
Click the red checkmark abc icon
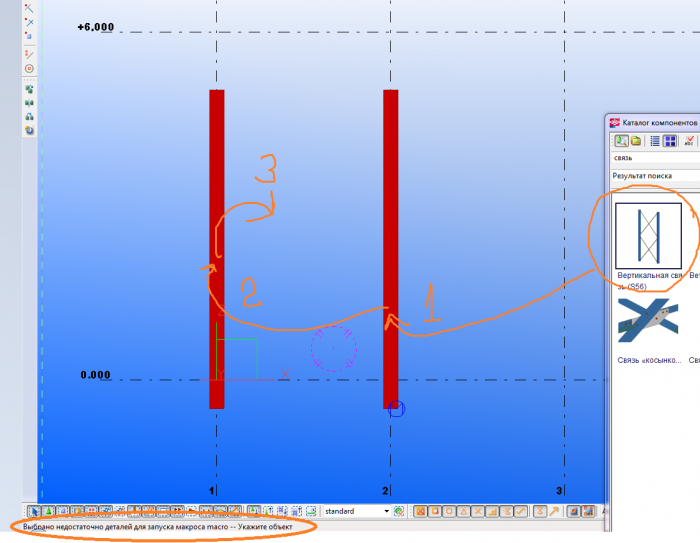pos(688,141)
